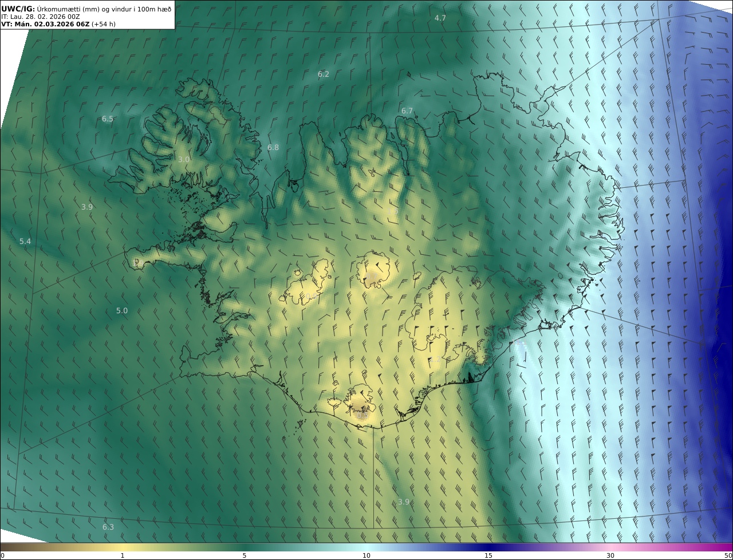Screen dimensions: 733x560
Task: Select the initial time line 'IT: Lau. 28. 02. 2026 00Z'
Action: tap(41, 17)
